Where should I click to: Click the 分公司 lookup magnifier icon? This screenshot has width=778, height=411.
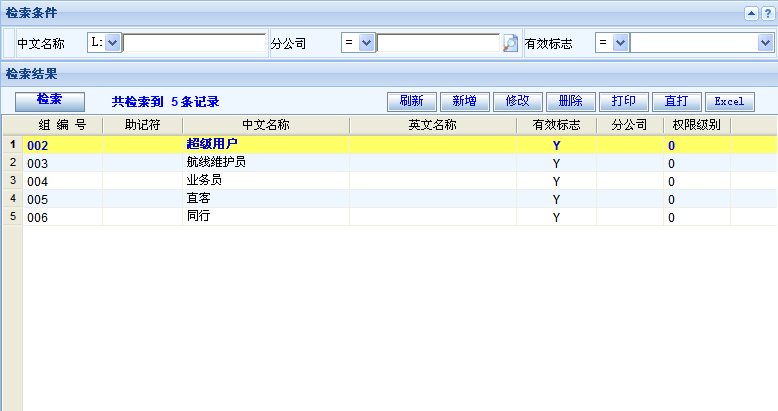pos(510,43)
